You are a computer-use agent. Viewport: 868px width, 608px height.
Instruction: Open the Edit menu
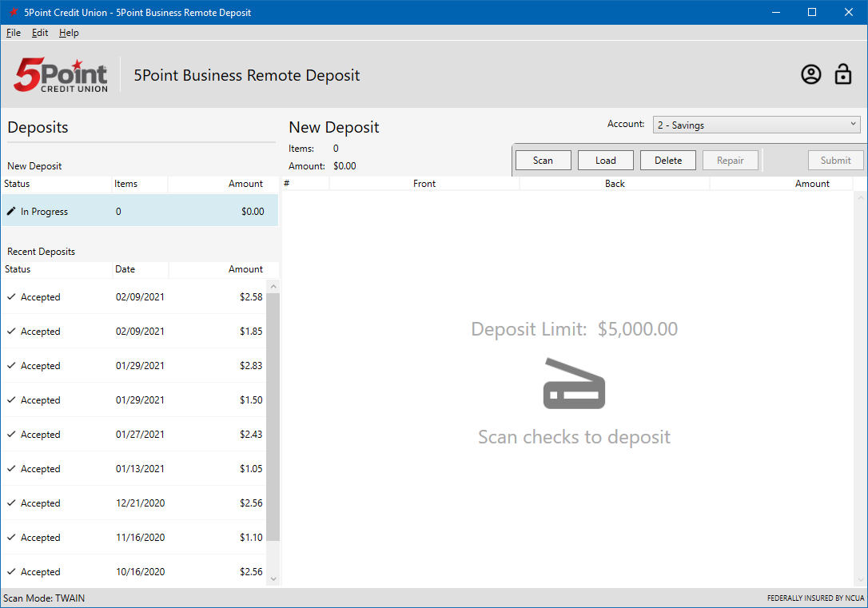point(40,33)
